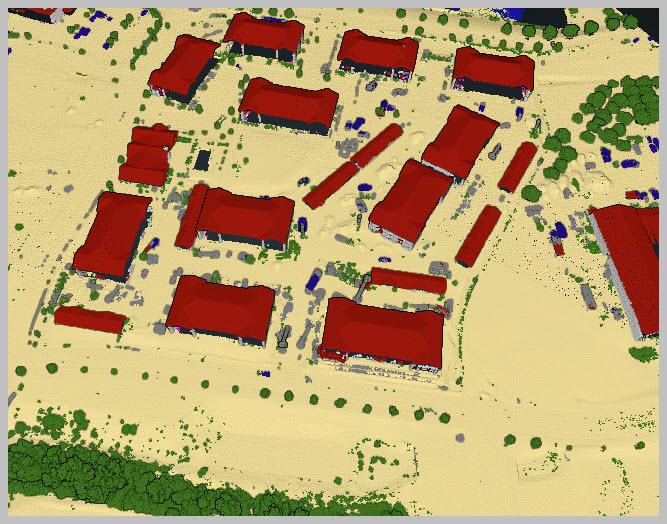The width and height of the screenshot is (667, 524).
Task: Select the small elongated red building at lower left
Action: coord(90,320)
